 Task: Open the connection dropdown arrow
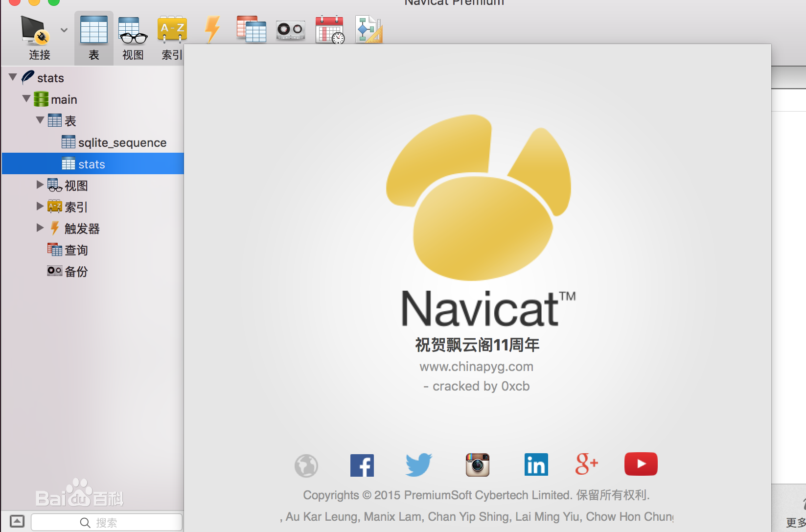coord(64,30)
